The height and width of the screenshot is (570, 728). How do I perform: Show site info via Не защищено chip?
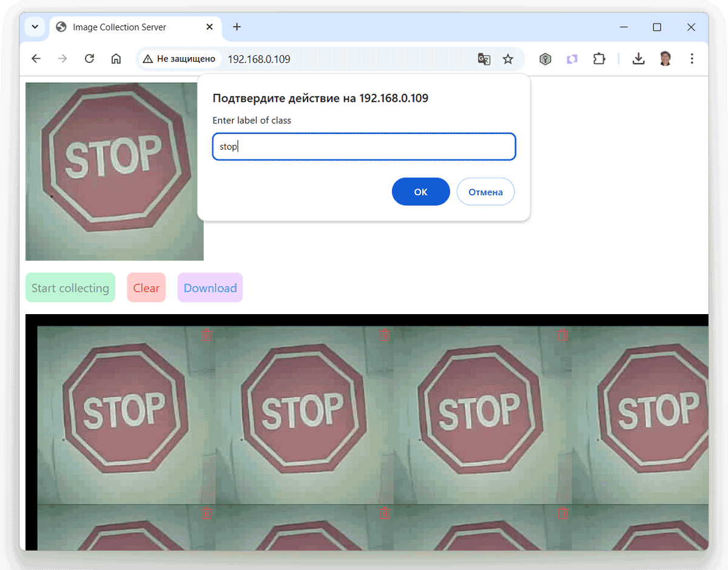coord(180,59)
